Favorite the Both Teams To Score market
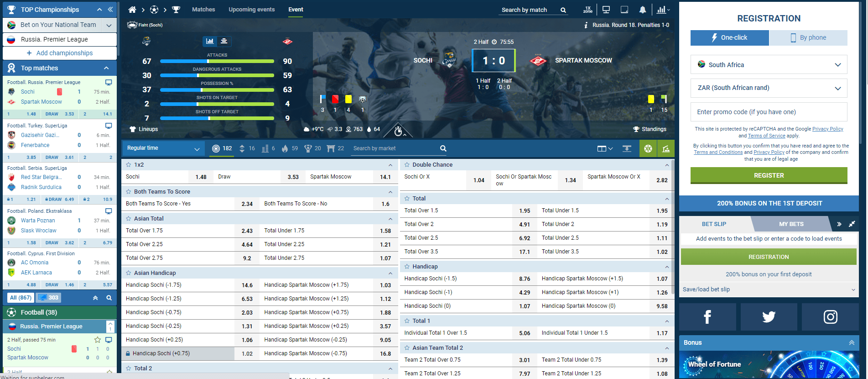This screenshot has width=868, height=379. point(129,192)
